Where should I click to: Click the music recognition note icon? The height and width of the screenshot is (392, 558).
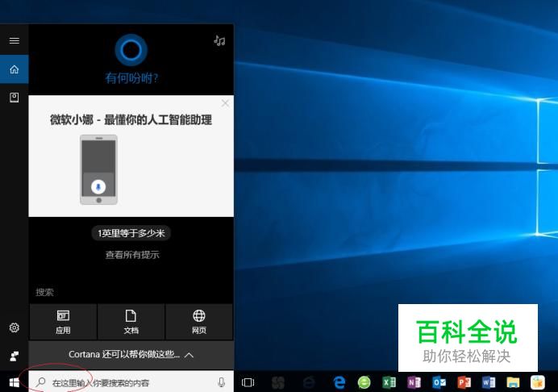(219, 41)
